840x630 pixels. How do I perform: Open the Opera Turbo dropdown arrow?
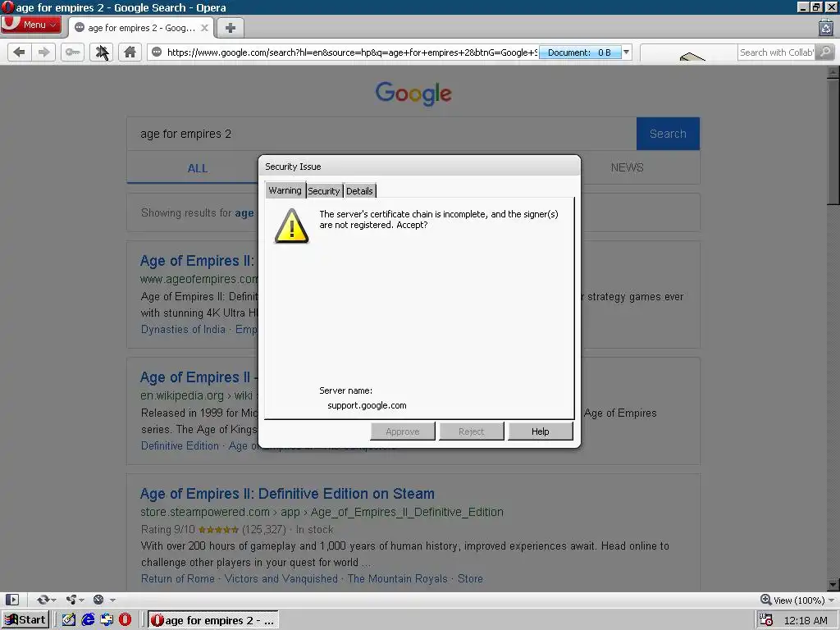point(112,600)
